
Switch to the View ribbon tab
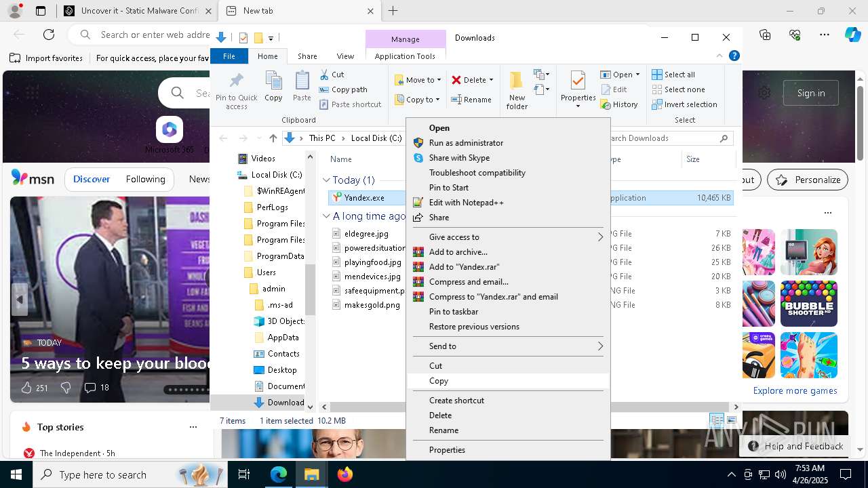[x=345, y=56]
